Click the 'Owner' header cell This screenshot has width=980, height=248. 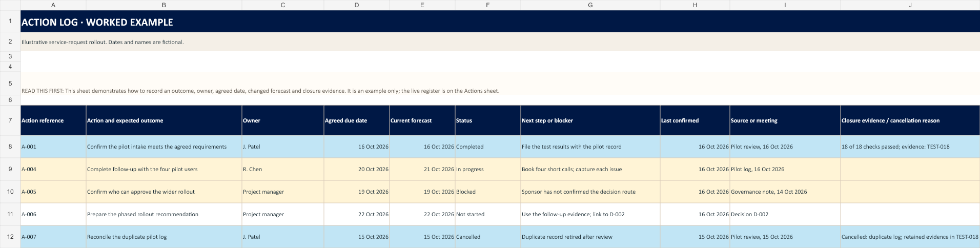283,120
